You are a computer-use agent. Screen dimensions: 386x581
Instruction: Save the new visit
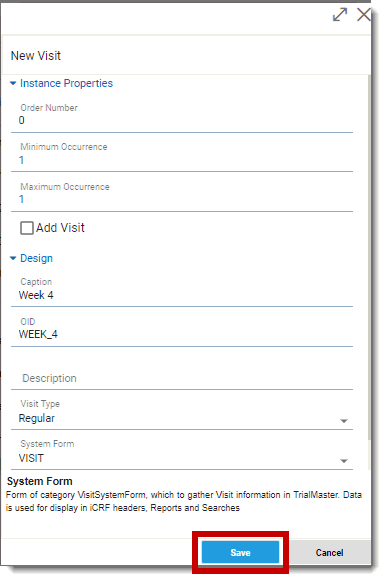pyautogui.click(x=240, y=552)
